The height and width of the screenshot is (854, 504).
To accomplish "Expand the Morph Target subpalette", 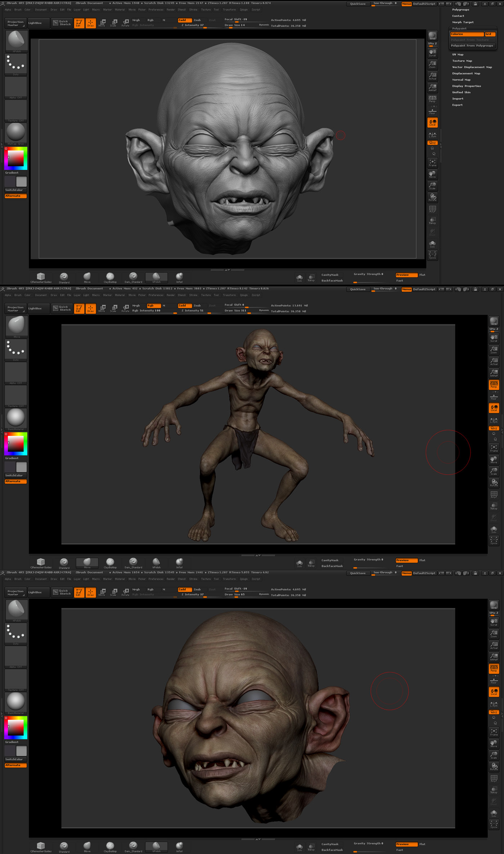I will (463, 22).
